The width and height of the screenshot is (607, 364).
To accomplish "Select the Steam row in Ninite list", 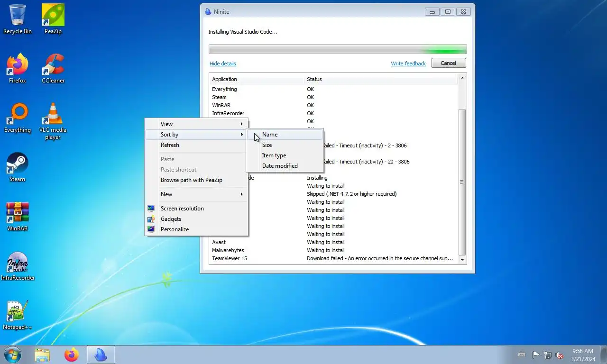I will [334, 97].
